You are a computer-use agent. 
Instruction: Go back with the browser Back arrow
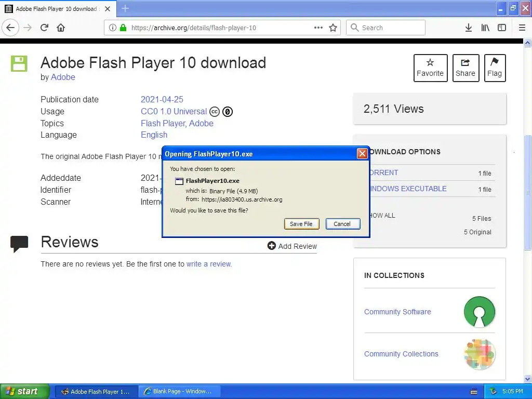(x=10, y=28)
